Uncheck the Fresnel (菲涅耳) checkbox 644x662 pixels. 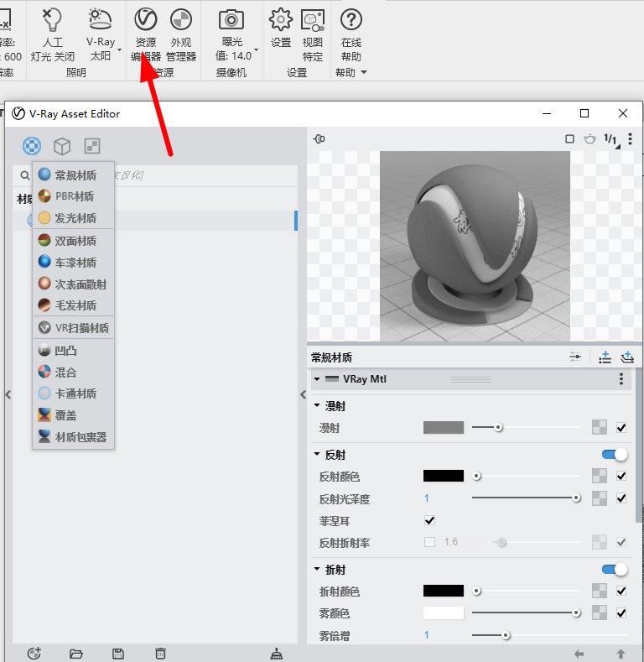pyautogui.click(x=429, y=520)
